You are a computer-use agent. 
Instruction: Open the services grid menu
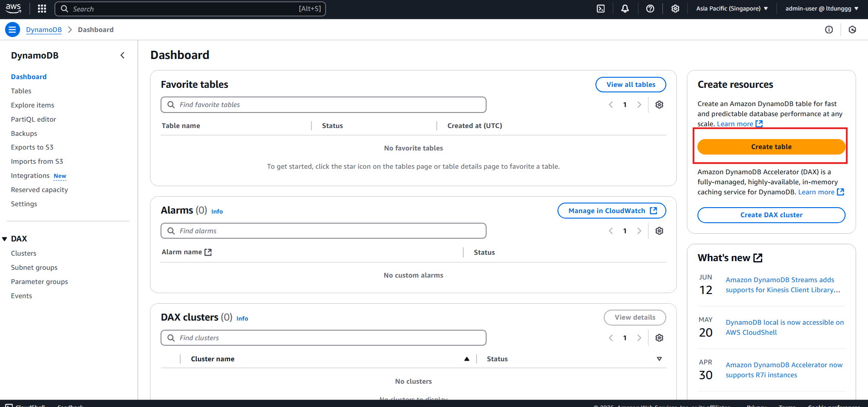[x=42, y=9]
